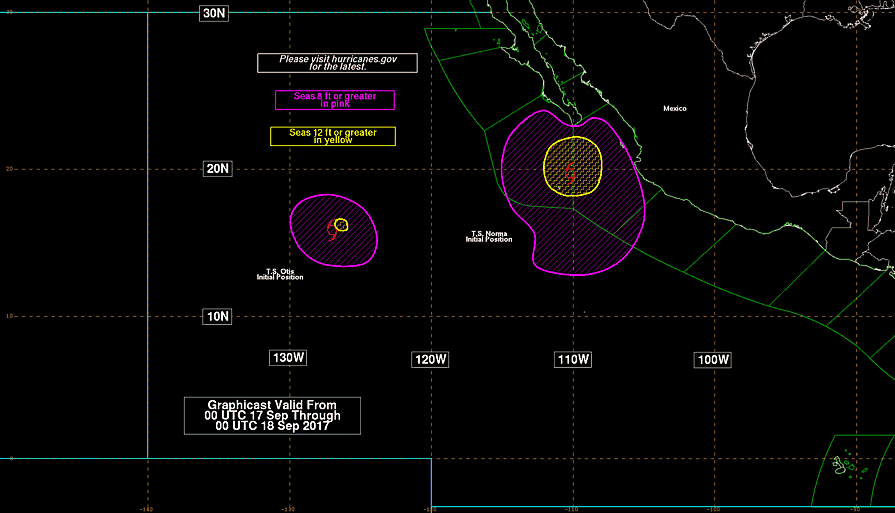This screenshot has width=895, height=513.
Task: Click the 'Seas 8 ft or greater in pink' legend
Action: coord(334,100)
